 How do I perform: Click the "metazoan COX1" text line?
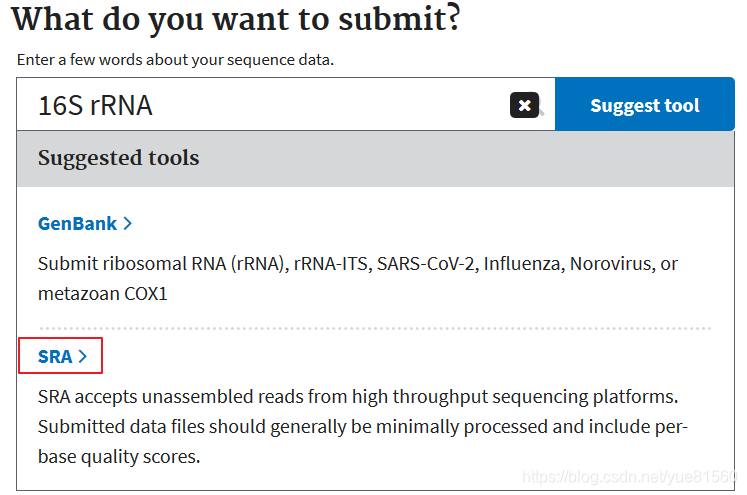(102, 294)
